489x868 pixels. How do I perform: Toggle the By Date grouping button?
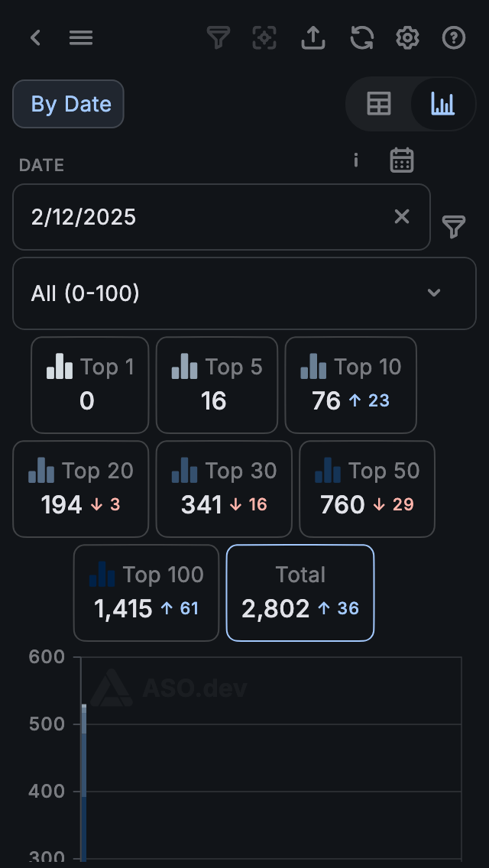click(68, 104)
